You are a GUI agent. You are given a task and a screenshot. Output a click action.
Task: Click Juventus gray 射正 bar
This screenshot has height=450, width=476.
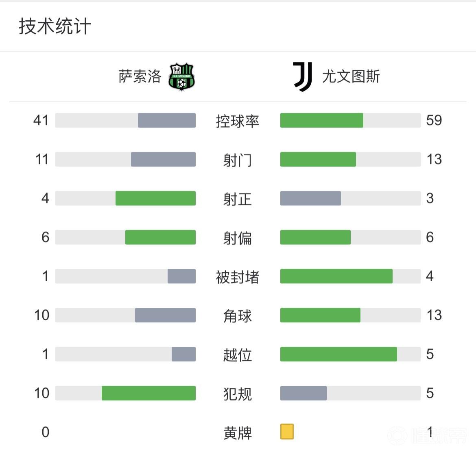tap(310, 198)
